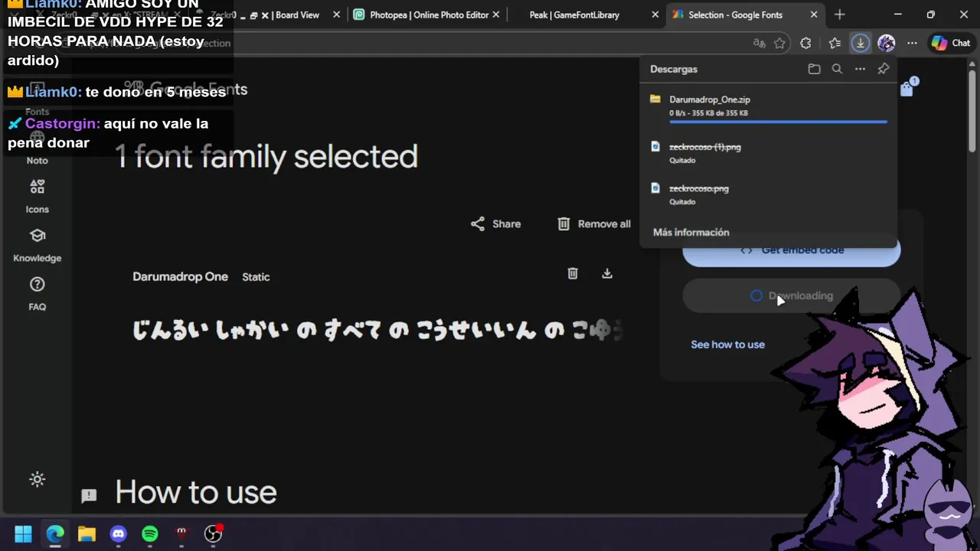Click removed file zeckrocoso.png entry
The height and width of the screenshot is (551, 980).
coord(698,188)
